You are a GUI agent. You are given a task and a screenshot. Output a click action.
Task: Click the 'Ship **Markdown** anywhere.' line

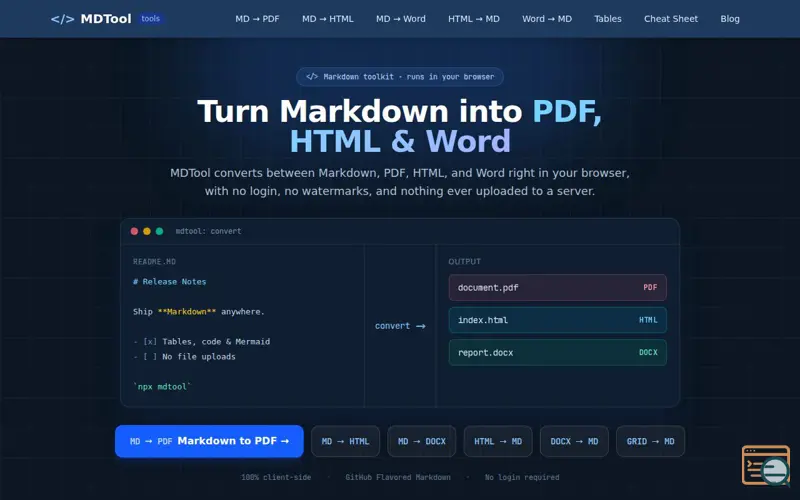[x=198, y=312]
